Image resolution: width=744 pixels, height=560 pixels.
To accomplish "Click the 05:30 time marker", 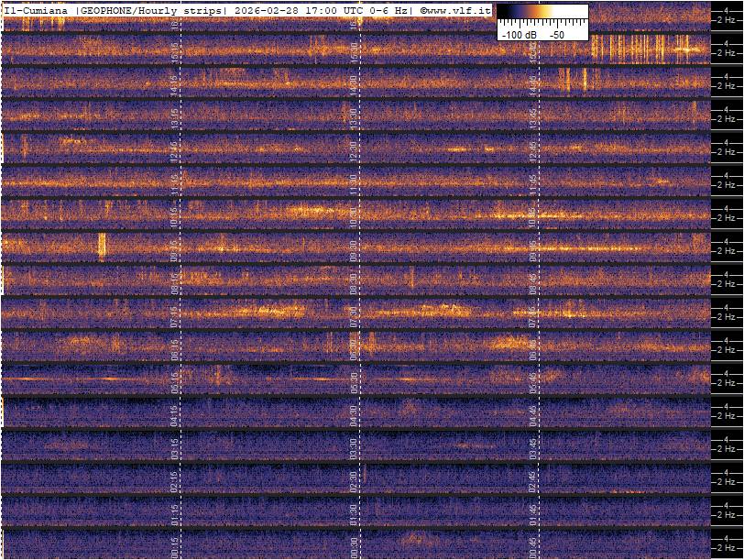I will point(354,379).
